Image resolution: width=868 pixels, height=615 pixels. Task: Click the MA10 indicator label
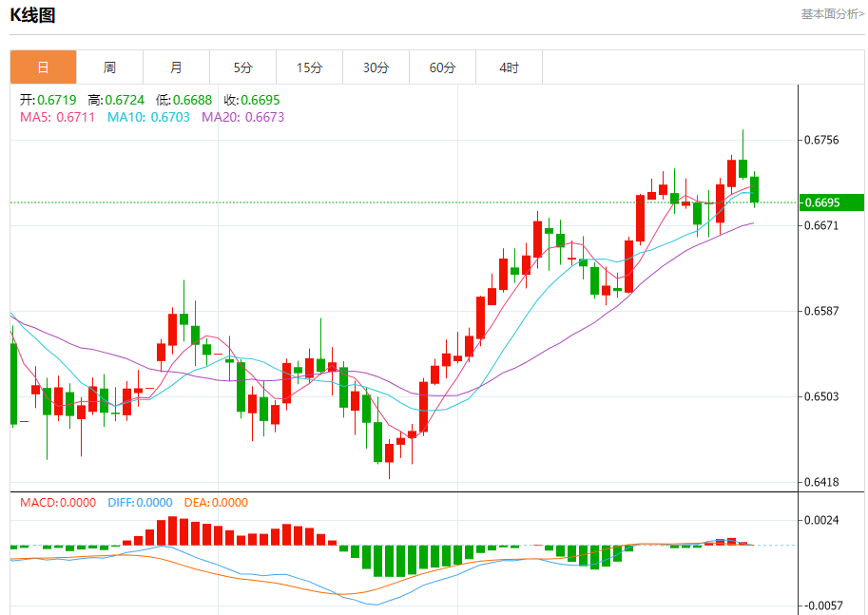pos(148,117)
